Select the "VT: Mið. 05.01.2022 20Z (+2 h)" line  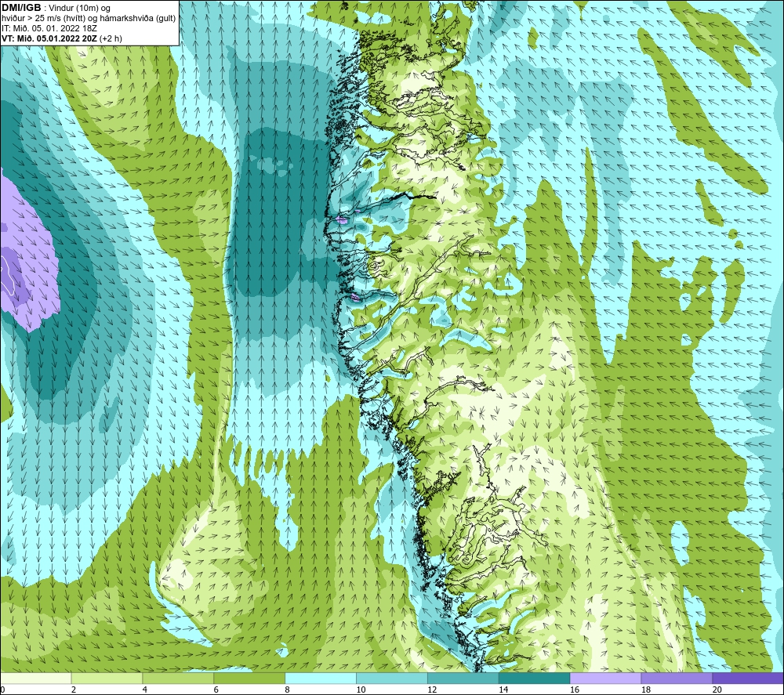pos(61,38)
